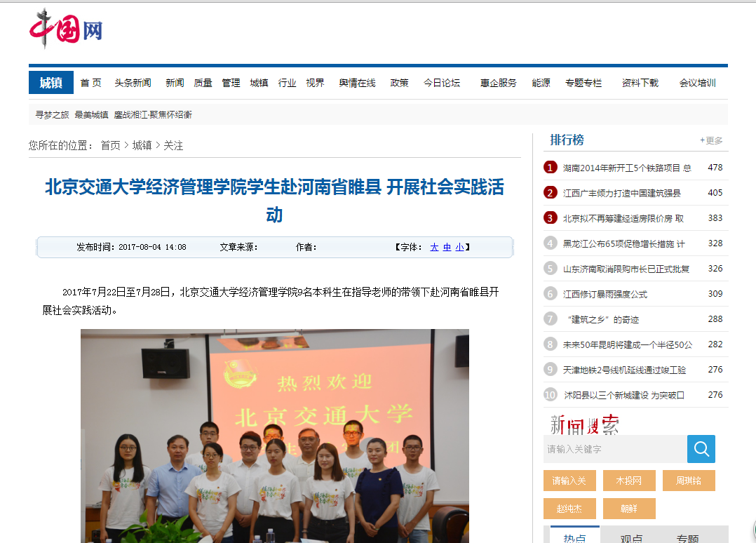The height and width of the screenshot is (543, 756).
Task: Click the count 288 in the ranking
Action: (715, 319)
